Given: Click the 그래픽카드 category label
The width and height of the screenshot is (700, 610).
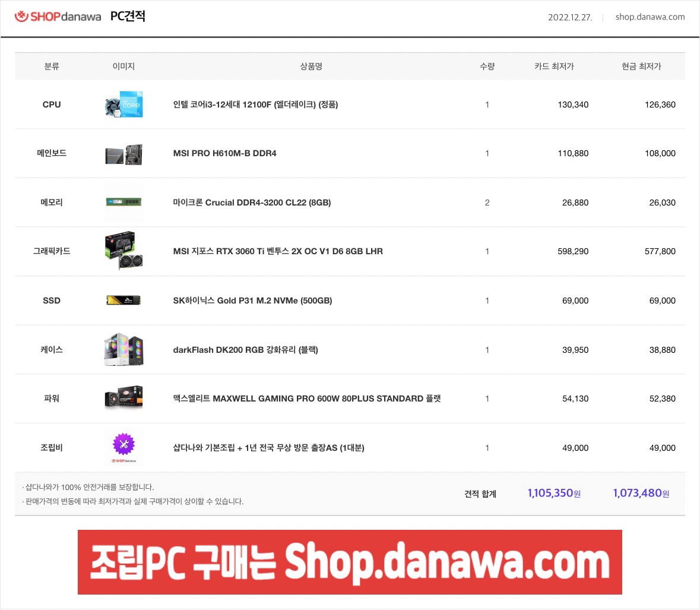Looking at the screenshot, I should tap(52, 251).
